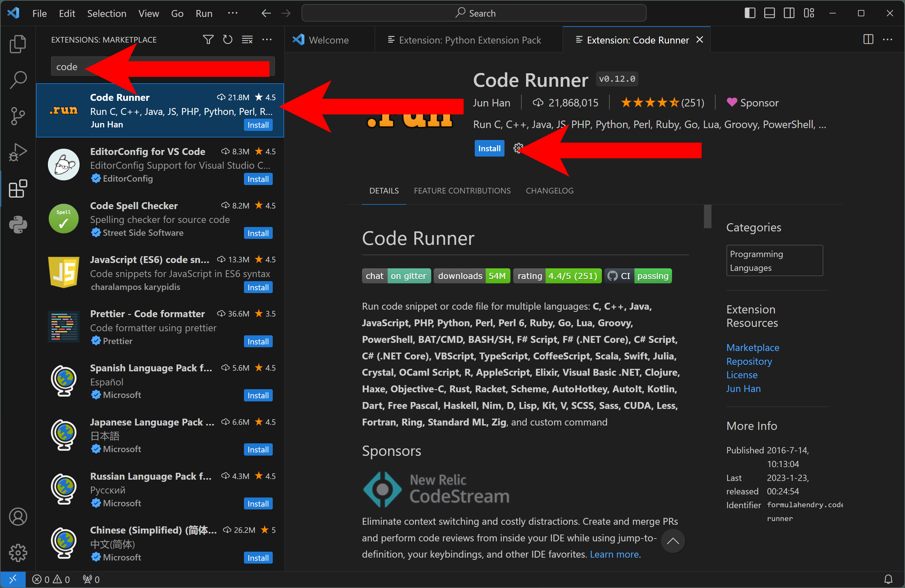Viewport: 905px width, 588px height.
Task: Open the Edit menu
Action: (67, 13)
